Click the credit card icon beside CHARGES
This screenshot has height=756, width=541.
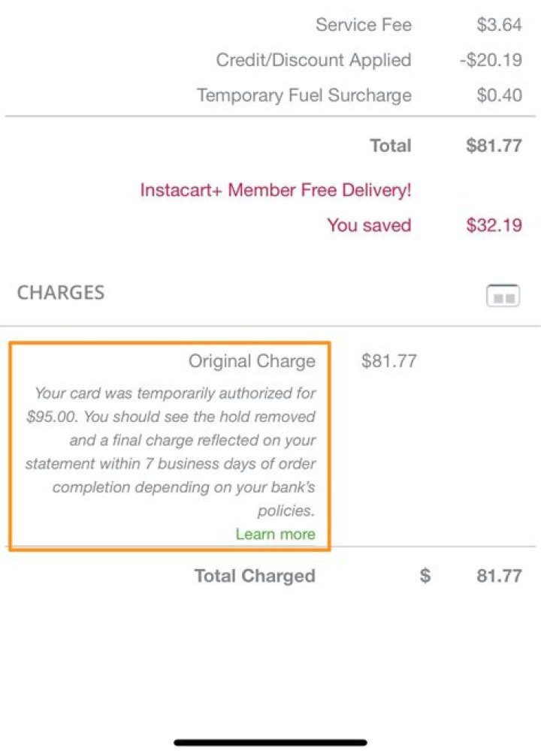tap(503, 296)
